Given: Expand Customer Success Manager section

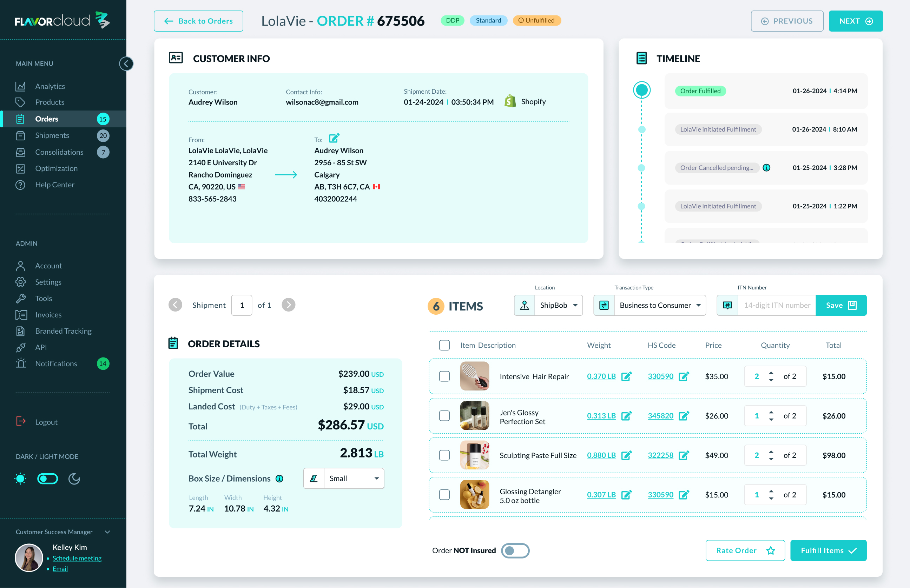Looking at the screenshot, I should [x=107, y=532].
